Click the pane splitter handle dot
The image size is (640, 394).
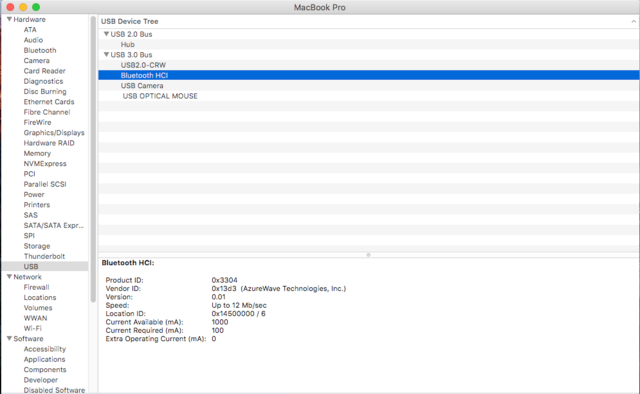point(369,255)
